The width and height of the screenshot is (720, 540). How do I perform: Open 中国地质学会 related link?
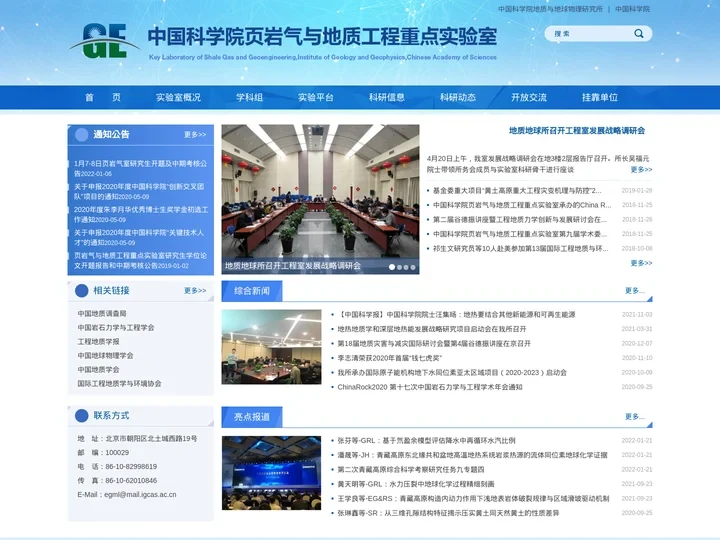pyautogui.click(x=98, y=370)
